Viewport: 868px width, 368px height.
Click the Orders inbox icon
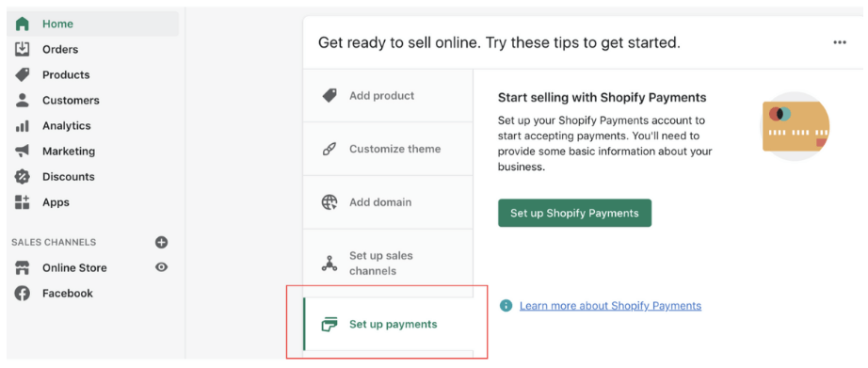(x=23, y=49)
